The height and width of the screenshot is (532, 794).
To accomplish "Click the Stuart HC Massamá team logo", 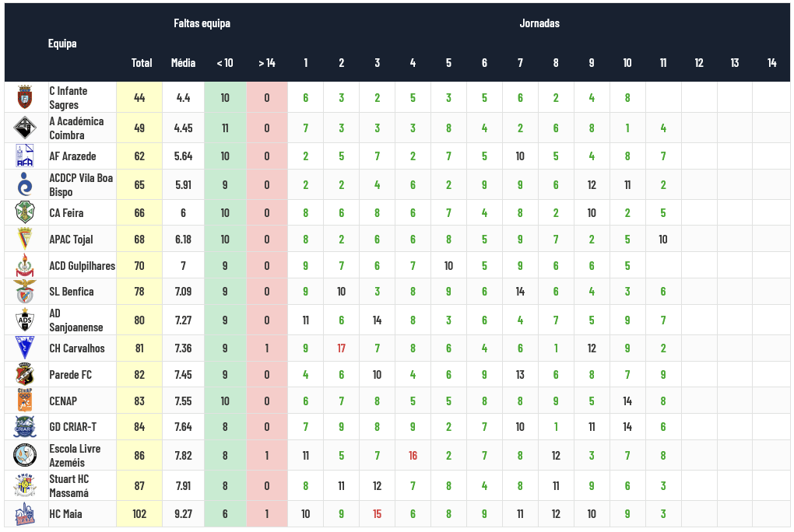I will [25, 485].
